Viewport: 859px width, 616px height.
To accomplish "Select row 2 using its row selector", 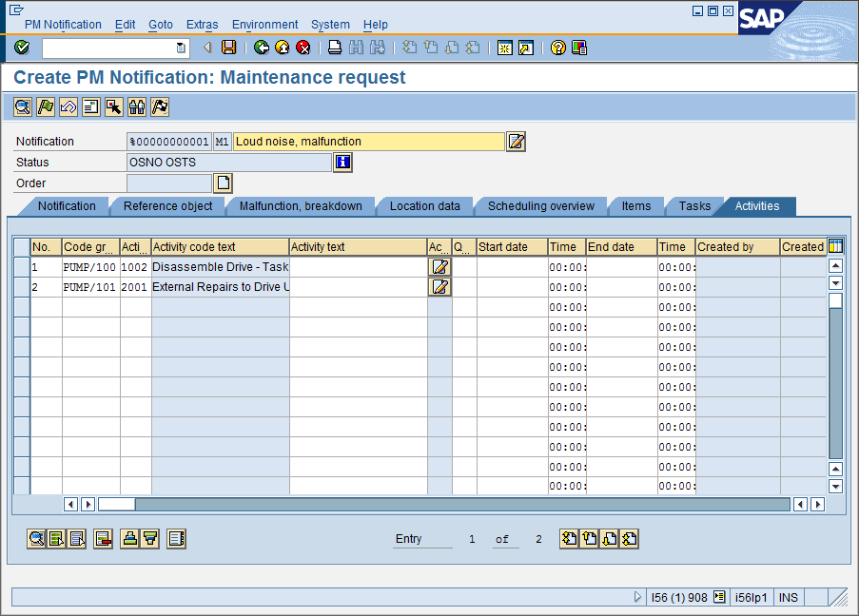I will click(22, 287).
